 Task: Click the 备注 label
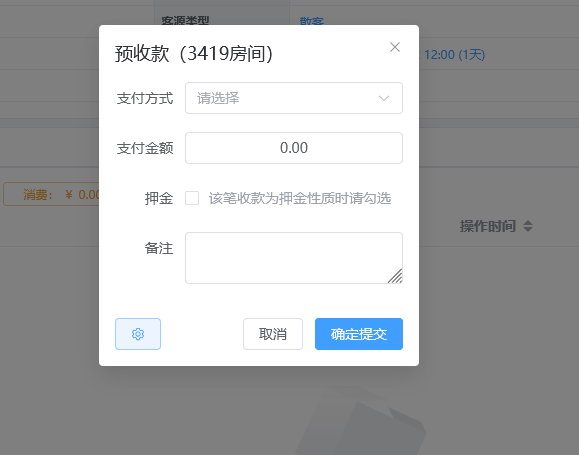tap(159, 248)
